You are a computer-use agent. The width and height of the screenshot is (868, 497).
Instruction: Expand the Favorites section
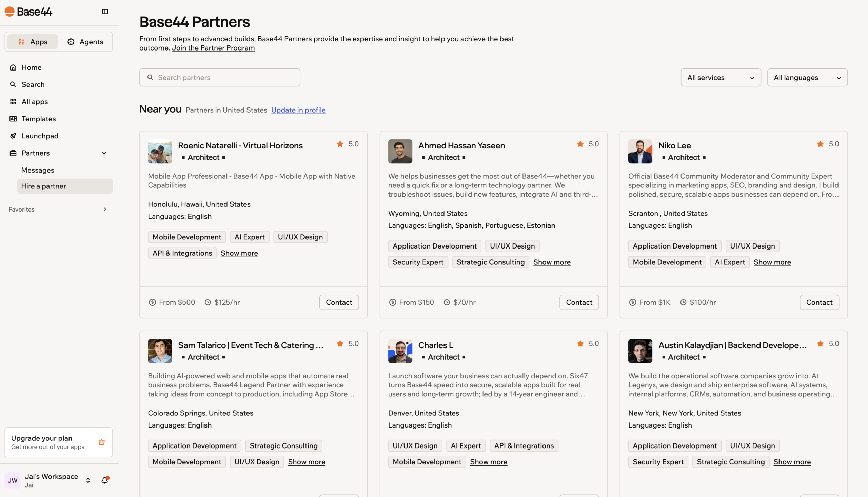[x=105, y=209]
